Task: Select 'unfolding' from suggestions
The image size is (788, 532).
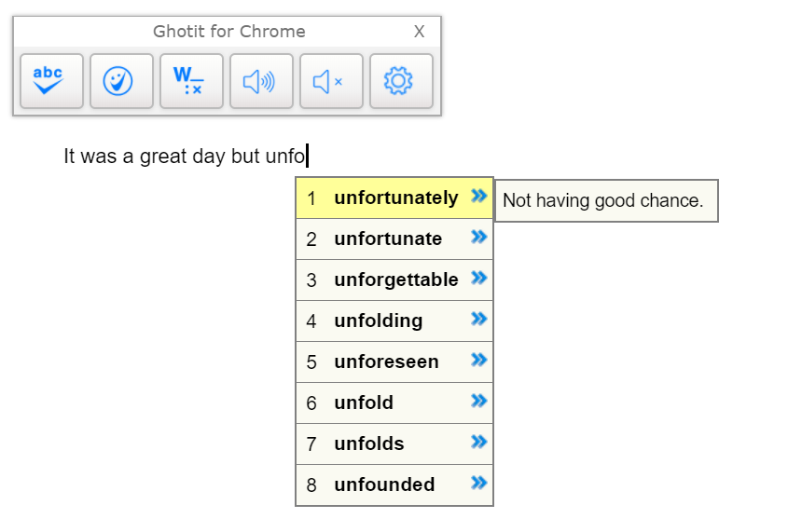Action: pyautogui.click(x=378, y=321)
